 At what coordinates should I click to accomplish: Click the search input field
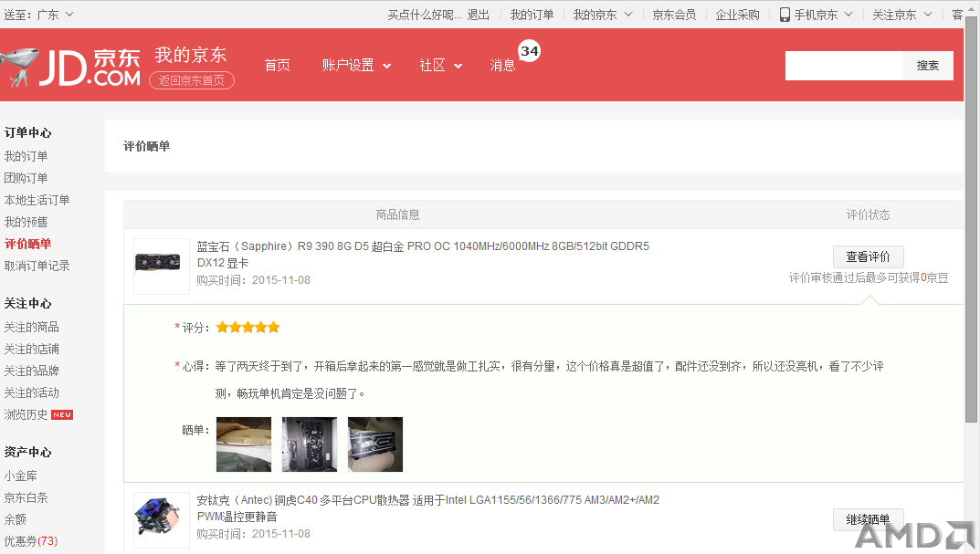pyautogui.click(x=844, y=66)
